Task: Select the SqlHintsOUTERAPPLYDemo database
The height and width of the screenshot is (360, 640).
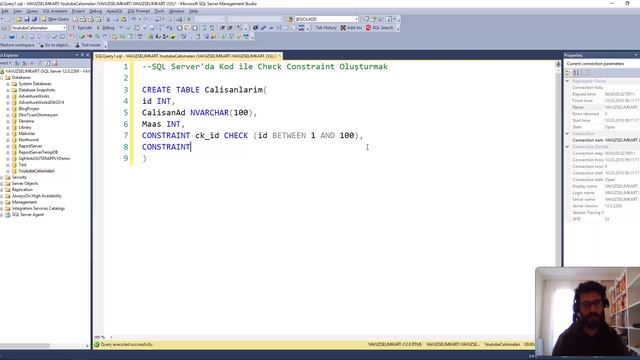Action: (44, 158)
